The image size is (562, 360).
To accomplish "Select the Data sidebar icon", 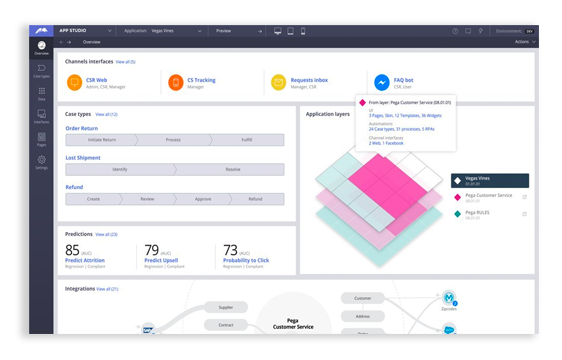I will [42, 94].
